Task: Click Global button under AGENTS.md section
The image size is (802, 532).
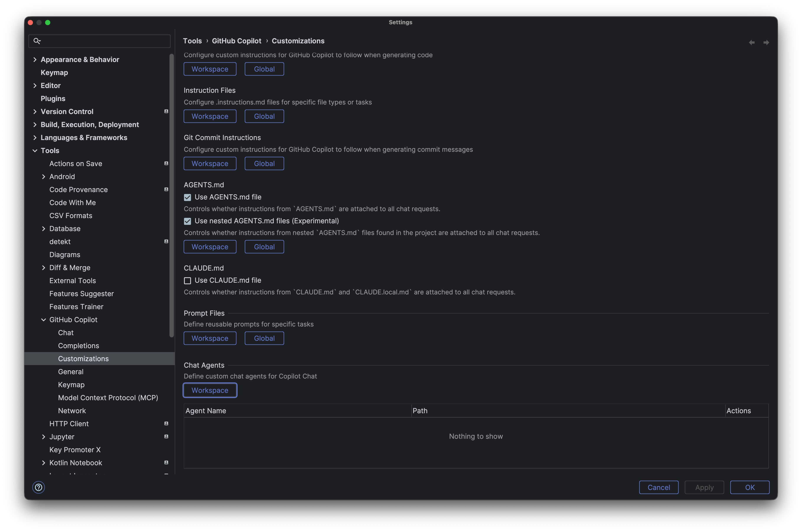Action: (x=264, y=247)
